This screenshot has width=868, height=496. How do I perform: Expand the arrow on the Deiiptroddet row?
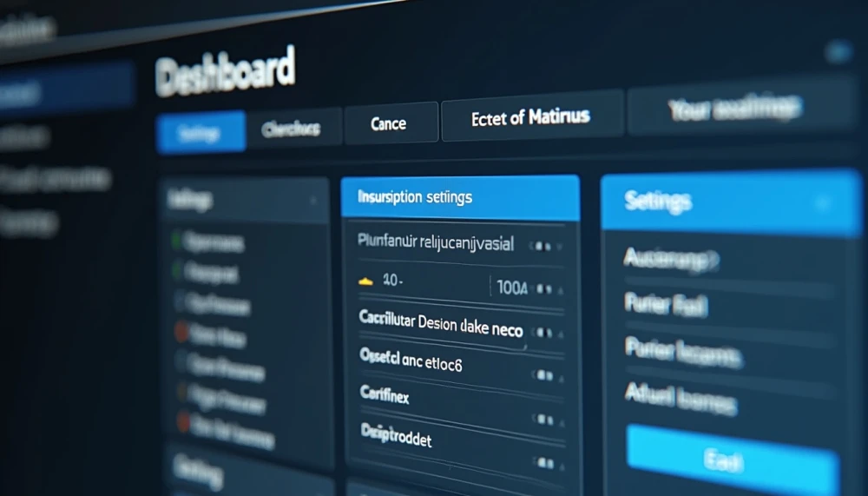tap(562, 466)
